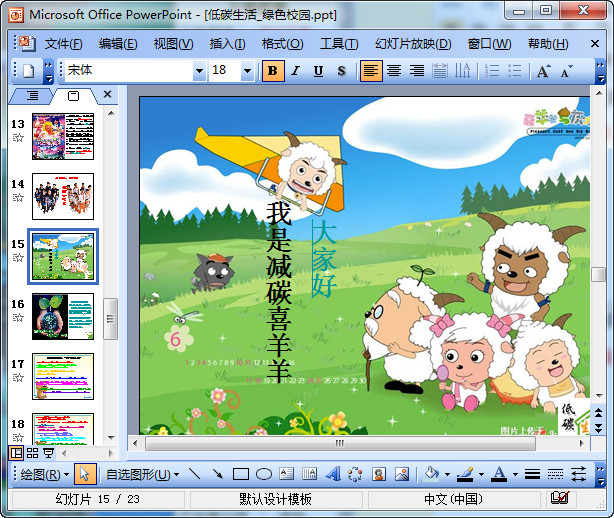Expand formatting toolbar options
The image size is (614, 518).
click(x=600, y=71)
